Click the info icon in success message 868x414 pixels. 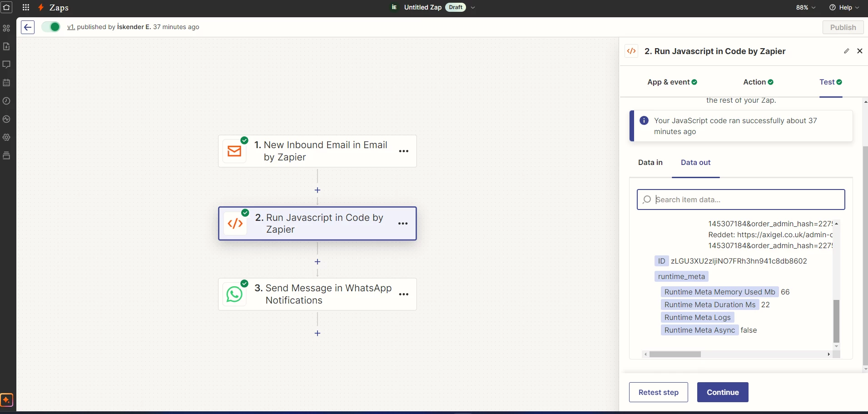click(x=644, y=120)
